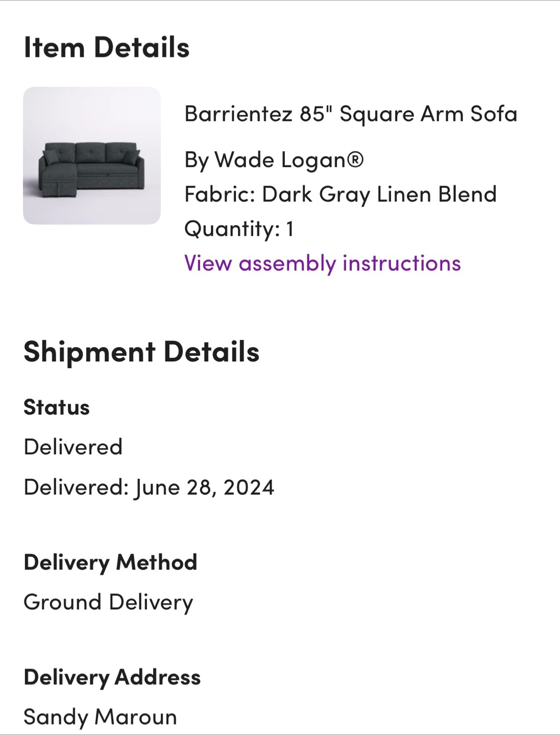Tap the word Sofa in the product title

494,114
